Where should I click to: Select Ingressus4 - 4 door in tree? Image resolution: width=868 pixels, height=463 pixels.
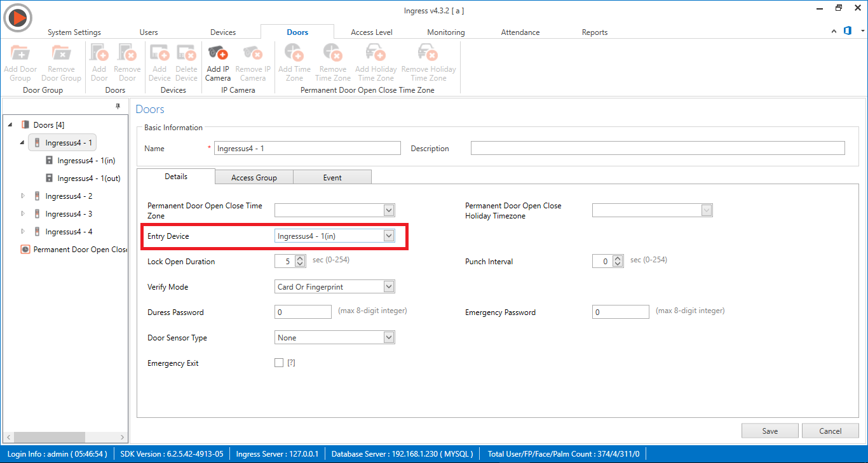click(62, 232)
